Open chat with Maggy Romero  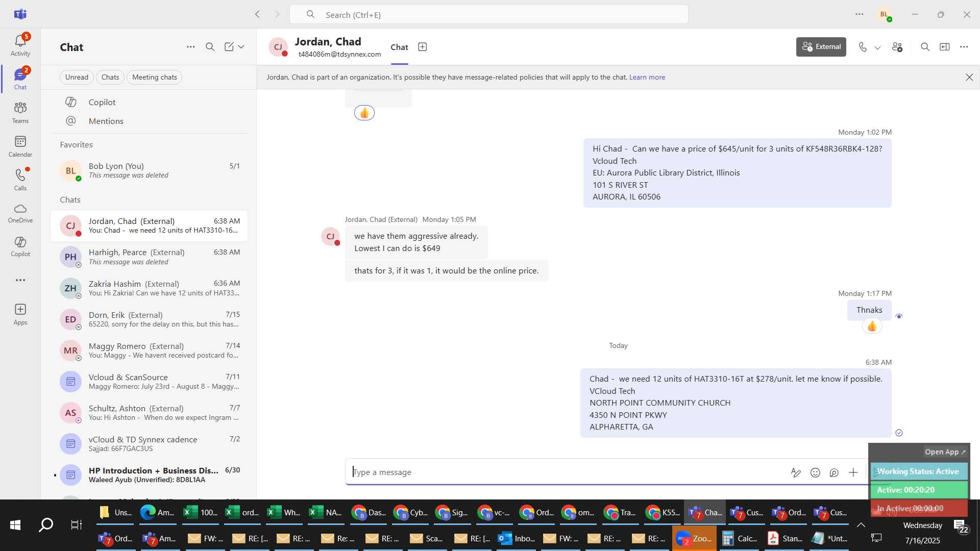pos(149,350)
